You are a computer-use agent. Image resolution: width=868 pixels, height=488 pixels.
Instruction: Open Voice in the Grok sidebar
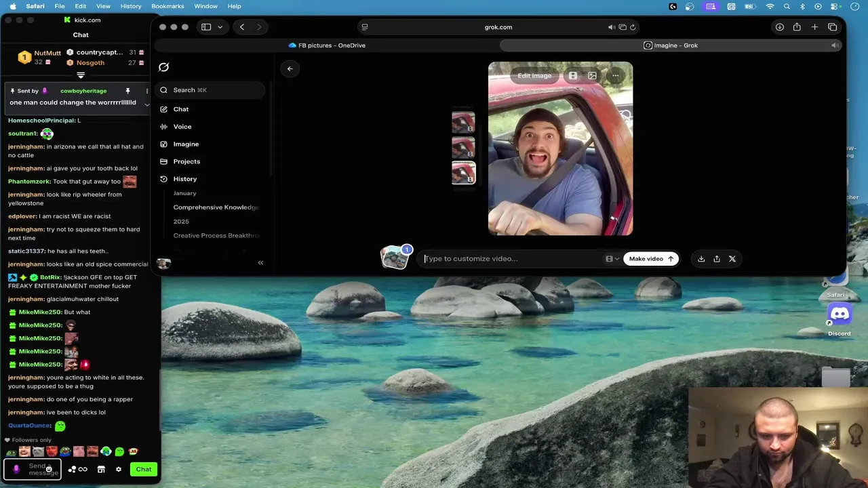pos(176,127)
